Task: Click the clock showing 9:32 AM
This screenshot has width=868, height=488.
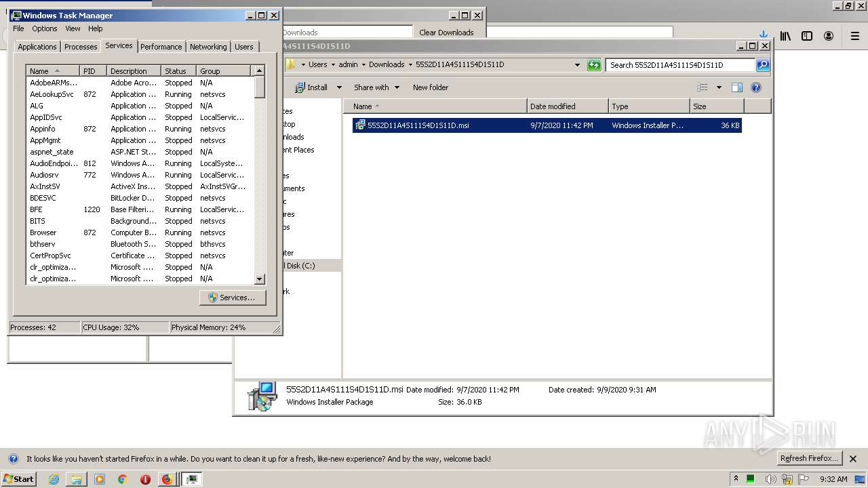Action: (x=833, y=479)
